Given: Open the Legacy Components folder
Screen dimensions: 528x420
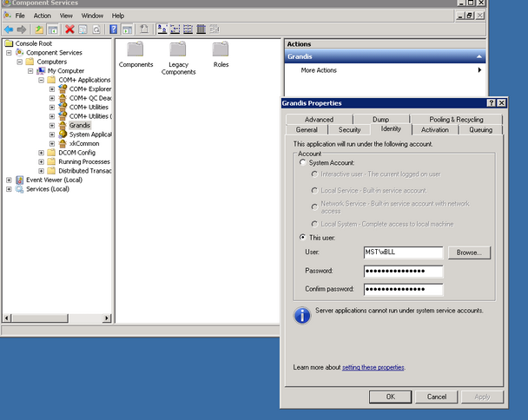Looking at the screenshot, I should (x=179, y=50).
